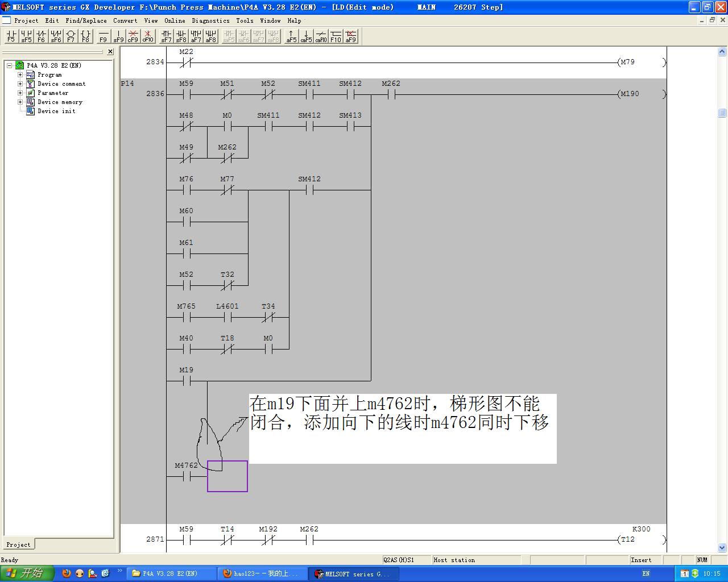The width and height of the screenshot is (728, 582).
Task: Pick the sF9 vertical line tool
Action: [118, 36]
